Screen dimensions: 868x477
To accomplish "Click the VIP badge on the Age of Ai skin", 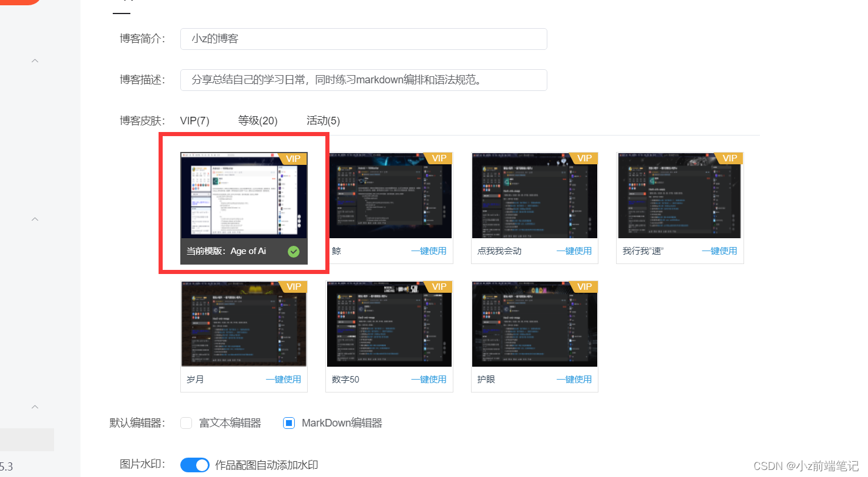I will 293,158.
